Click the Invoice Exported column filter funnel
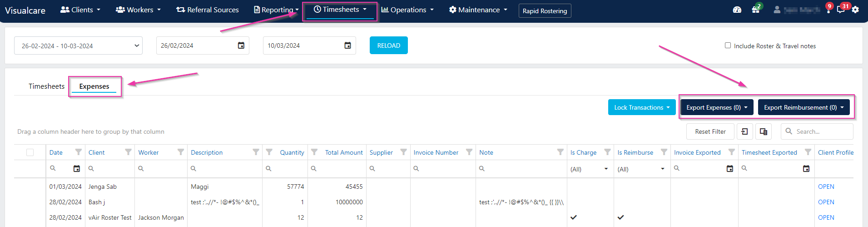868x227 pixels. [732, 152]
